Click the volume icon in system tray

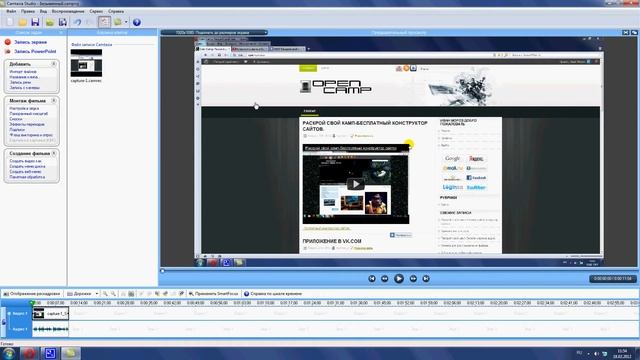pyautogui.click(x=596, y=353)
